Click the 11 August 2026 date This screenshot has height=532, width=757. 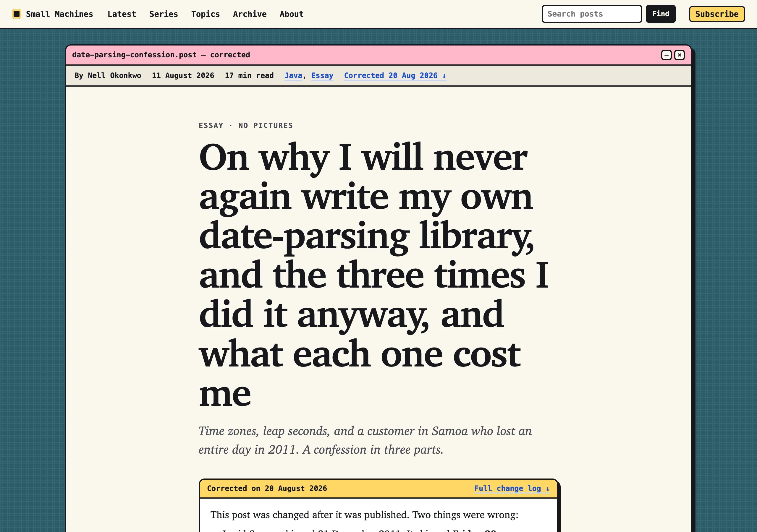tap(183, 75)
